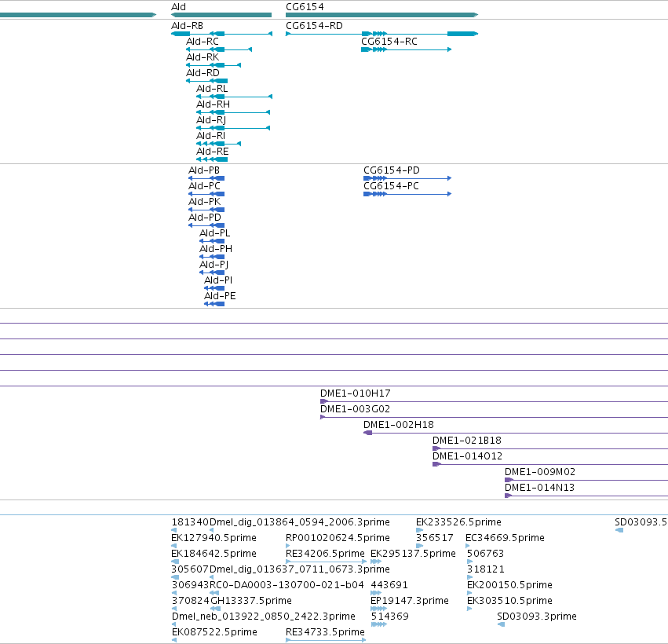Select the Ald-PL protein label
Viewport: 668px width, 644px height.
click(x=215, y=233)
